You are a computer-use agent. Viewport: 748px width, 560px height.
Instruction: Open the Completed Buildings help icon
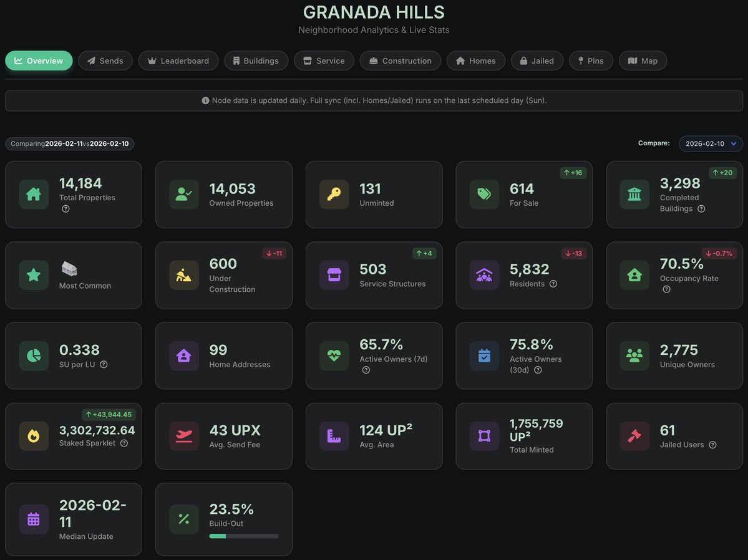pos(701,208)
